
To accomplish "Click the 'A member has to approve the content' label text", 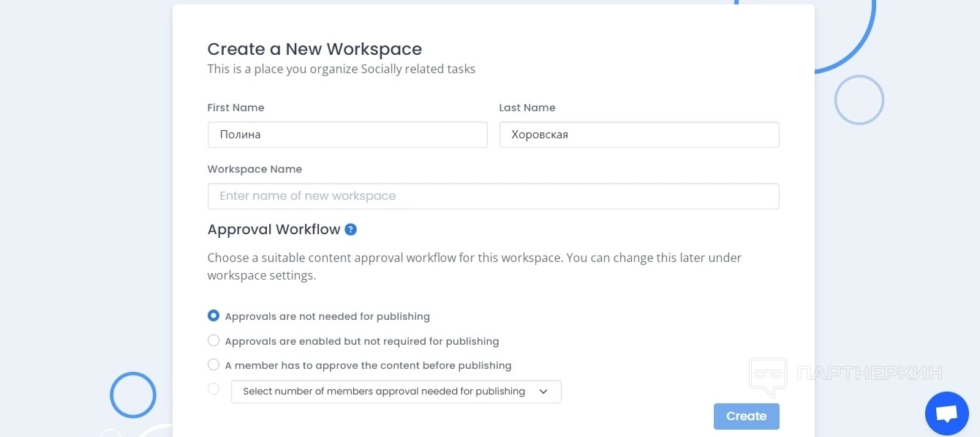I will coord(368,365).
